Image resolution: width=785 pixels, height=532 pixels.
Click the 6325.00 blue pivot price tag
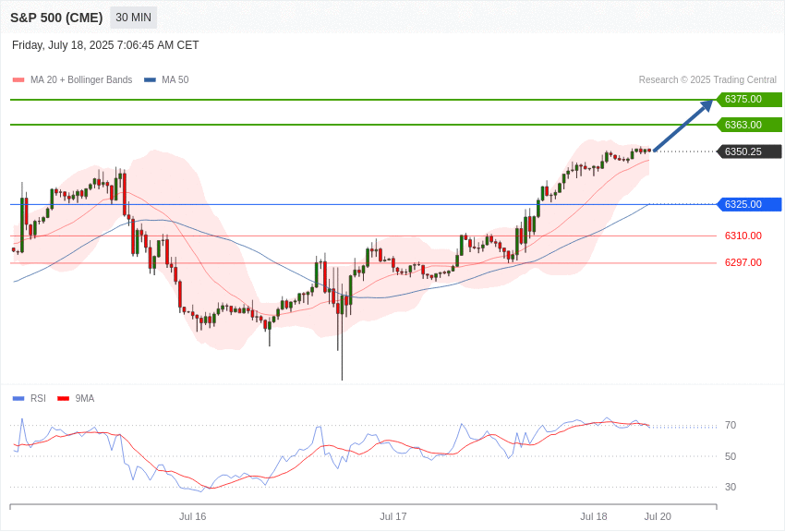click(x=750, y=204)
